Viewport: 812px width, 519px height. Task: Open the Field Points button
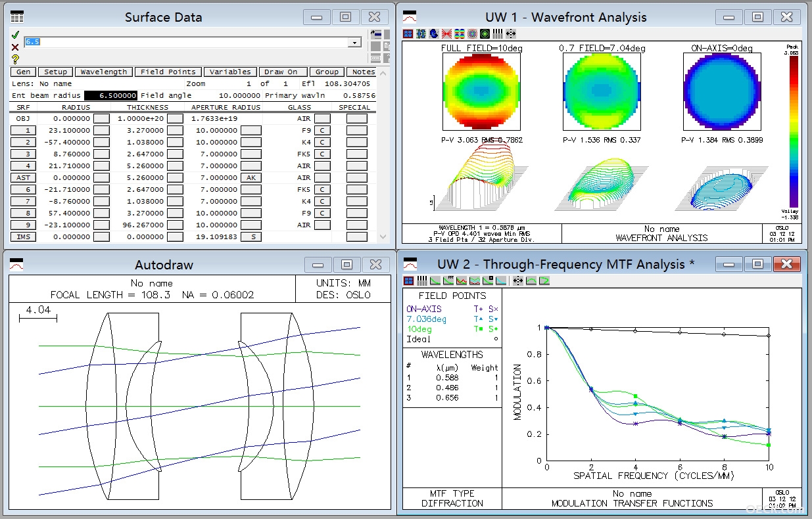click(x=168, y=72)
